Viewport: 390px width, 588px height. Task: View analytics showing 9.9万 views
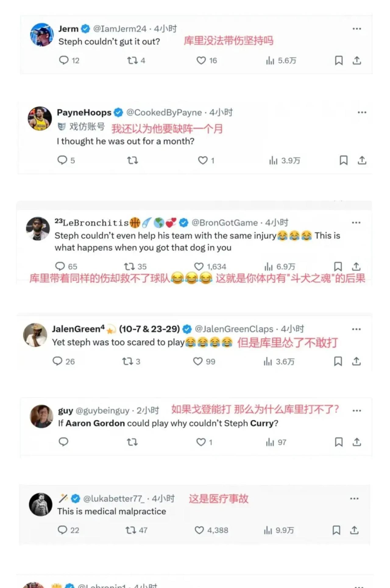click(279, 530)
